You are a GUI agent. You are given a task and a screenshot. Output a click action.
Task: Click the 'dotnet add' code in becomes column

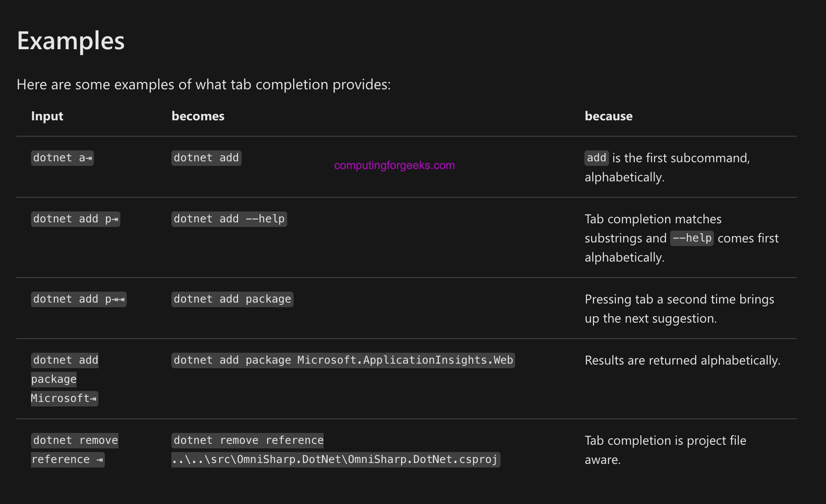pos(206,158)
